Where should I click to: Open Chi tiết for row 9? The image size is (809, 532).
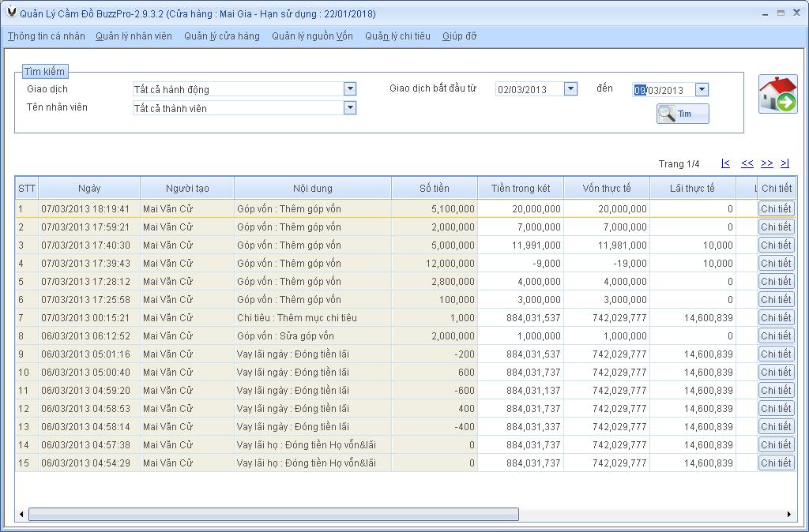(776, 354)
